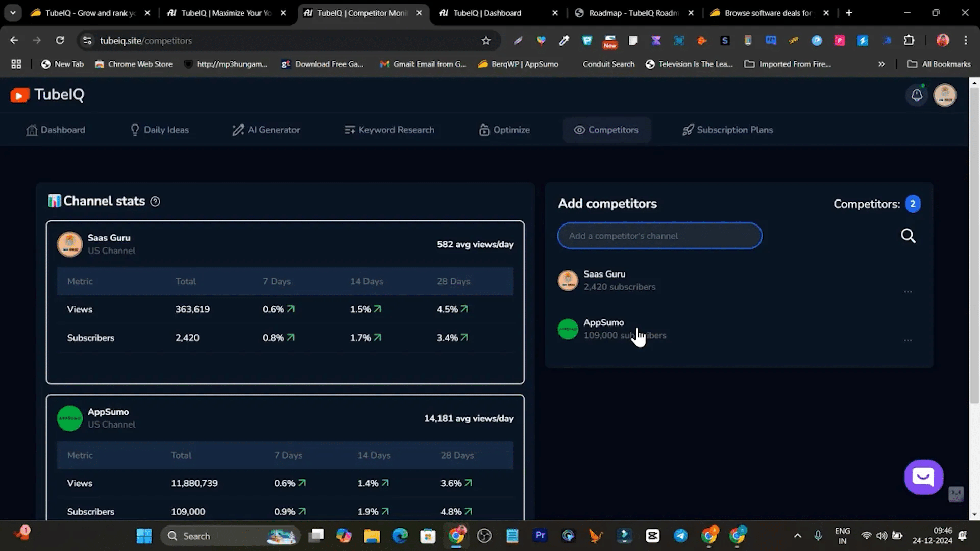Click the competitor's channel input field
The image size is (980, 551).
pos(659,236)
